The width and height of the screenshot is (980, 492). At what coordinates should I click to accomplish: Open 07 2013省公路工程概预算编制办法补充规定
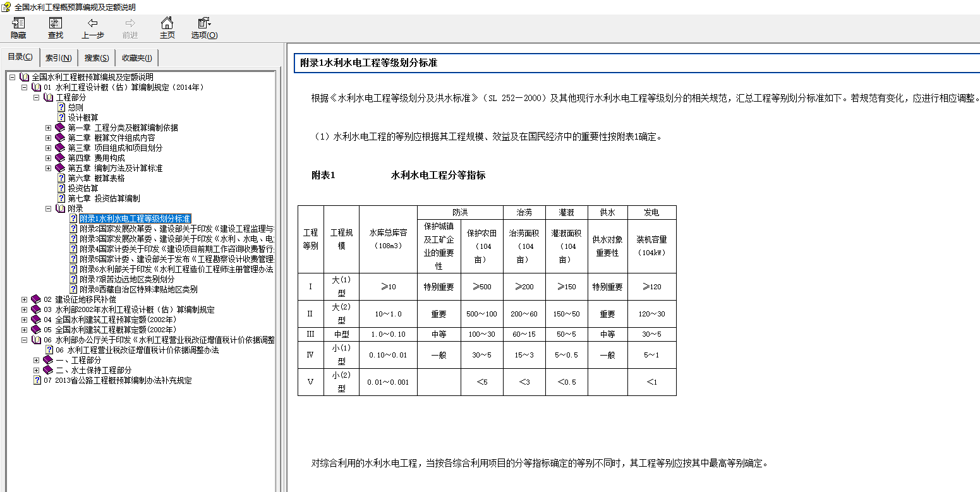[x=118, y=380]
